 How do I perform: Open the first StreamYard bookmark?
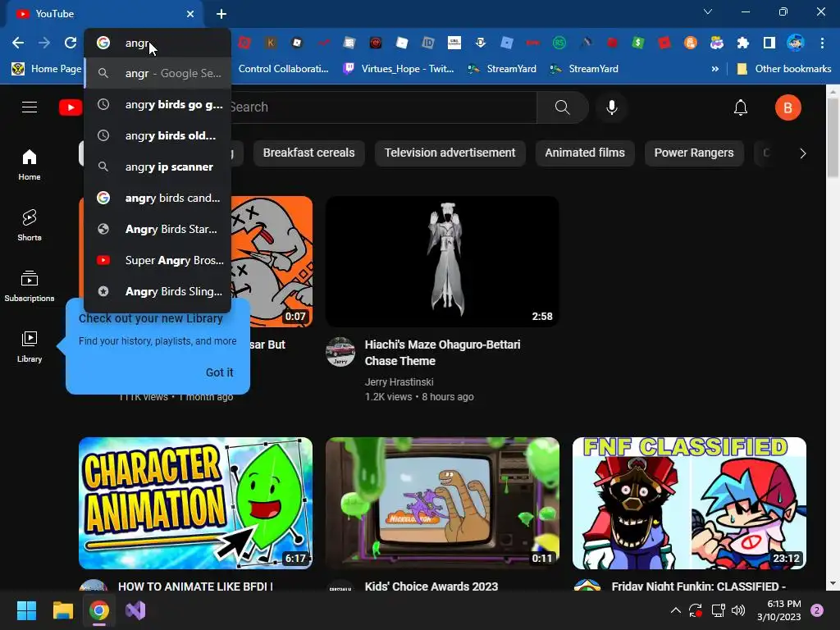click(501, 69)
